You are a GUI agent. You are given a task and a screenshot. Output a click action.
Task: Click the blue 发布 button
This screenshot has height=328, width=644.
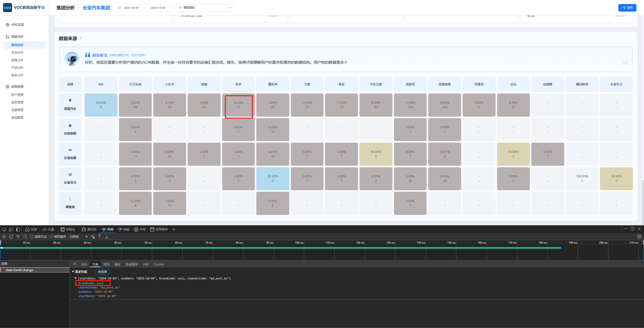[x=627, y=8]
